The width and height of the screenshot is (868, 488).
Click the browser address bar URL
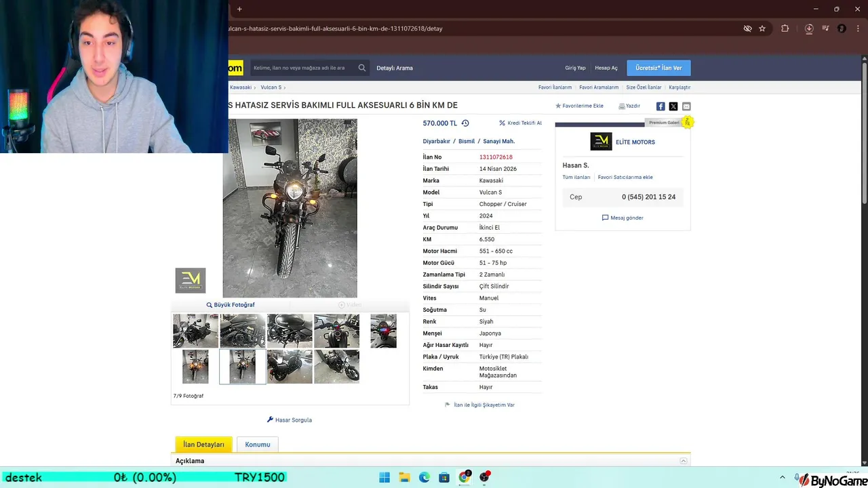[336, 28]
